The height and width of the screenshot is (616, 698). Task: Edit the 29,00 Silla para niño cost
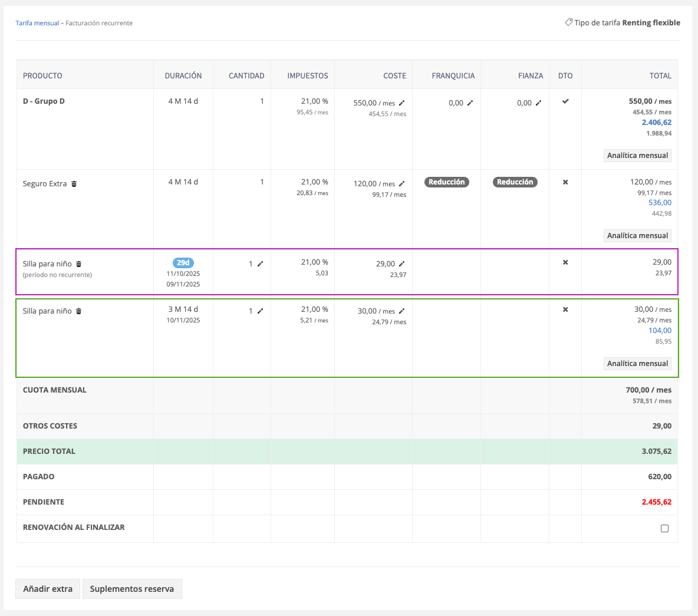(x=402, y=263)
